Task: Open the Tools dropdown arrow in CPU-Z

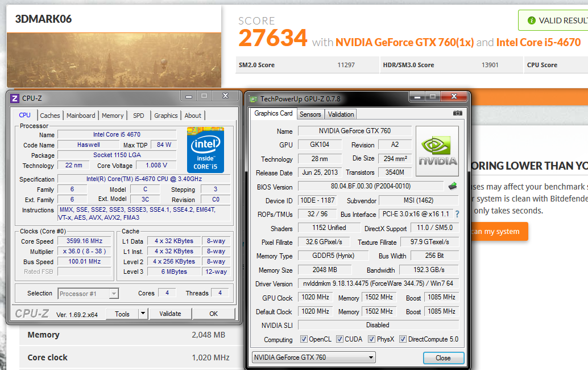Action: [143, 313]
